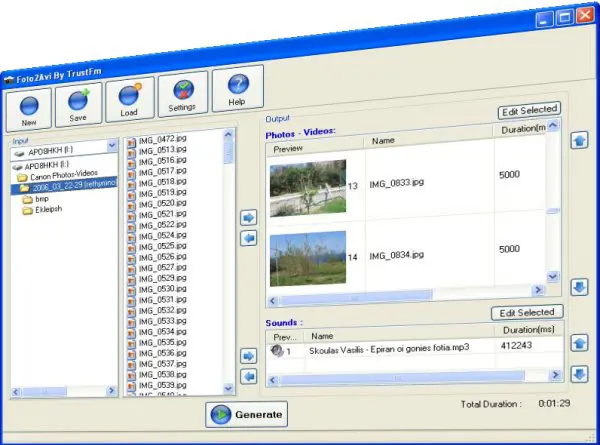This screenshot has height=445, width=600.
Task: Move selected photo up with up arrow
Action: point(579,141)
